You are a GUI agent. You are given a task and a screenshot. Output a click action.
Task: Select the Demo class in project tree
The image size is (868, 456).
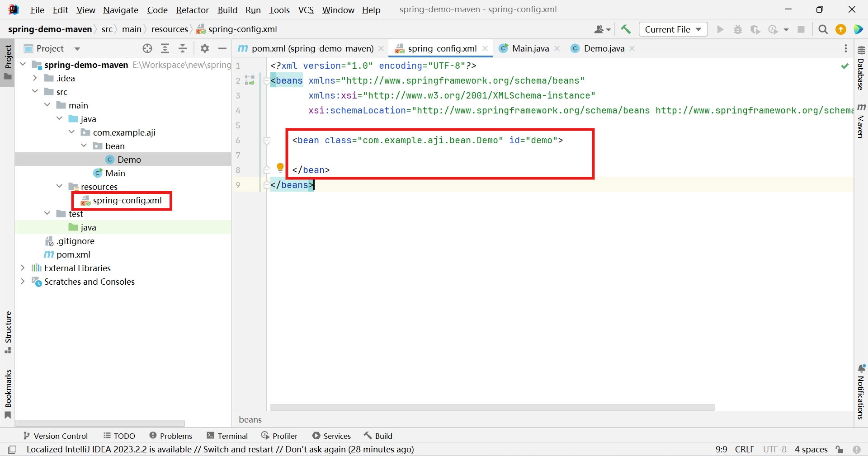pos(123,159)
